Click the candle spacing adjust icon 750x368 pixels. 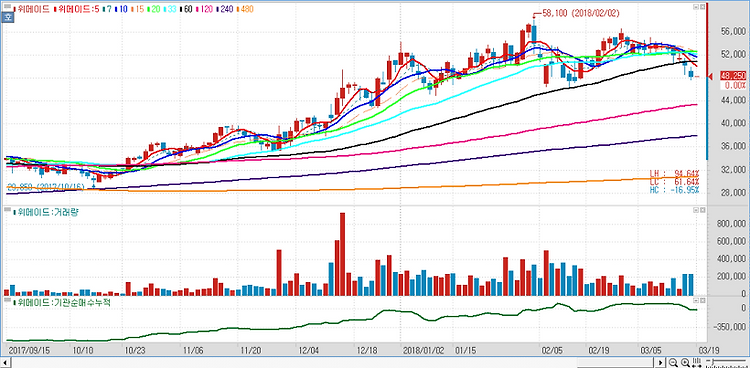(697, 363)
